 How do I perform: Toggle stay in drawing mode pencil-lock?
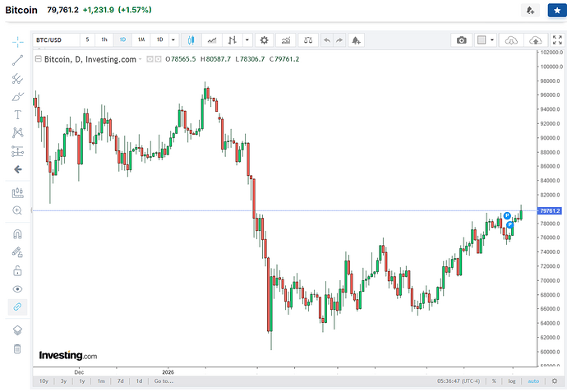[x=17, y=252]
